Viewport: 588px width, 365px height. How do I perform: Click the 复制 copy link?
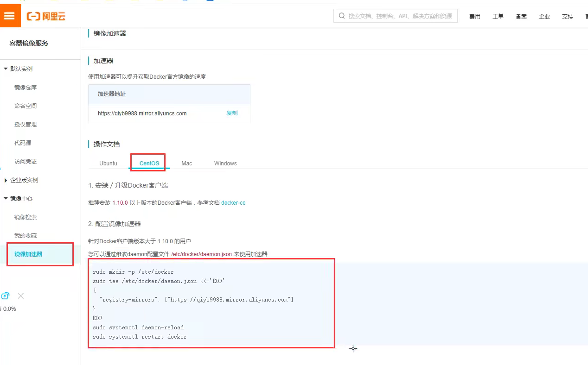click(232, 113)
